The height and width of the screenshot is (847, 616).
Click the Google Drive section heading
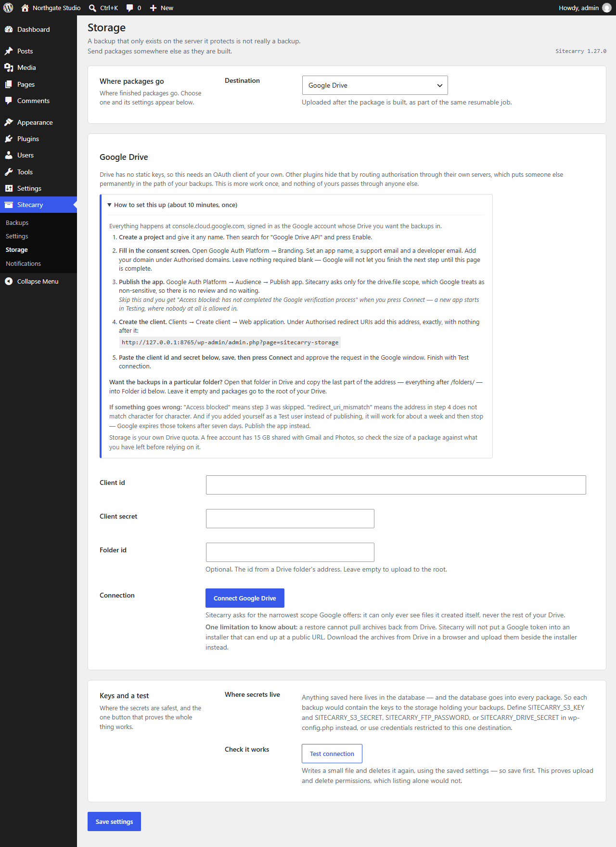124,157
